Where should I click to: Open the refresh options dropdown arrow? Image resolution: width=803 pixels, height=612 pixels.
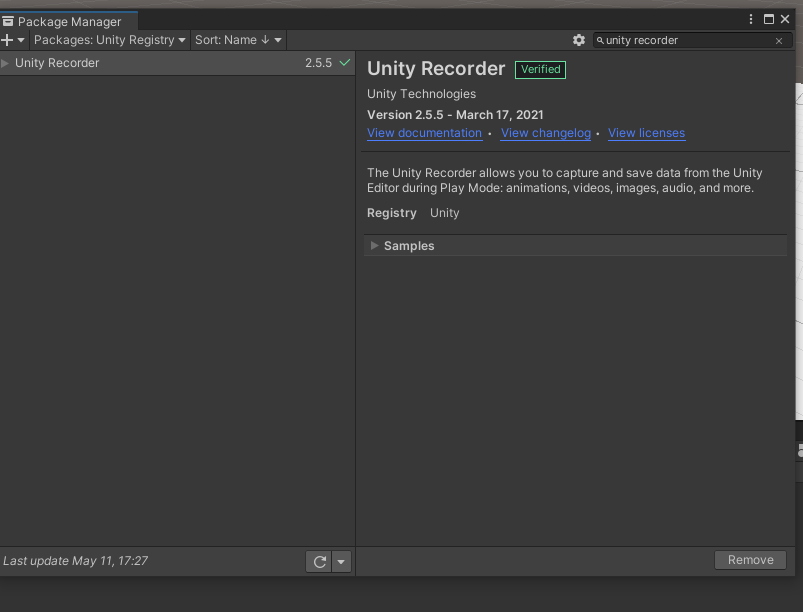341,562
